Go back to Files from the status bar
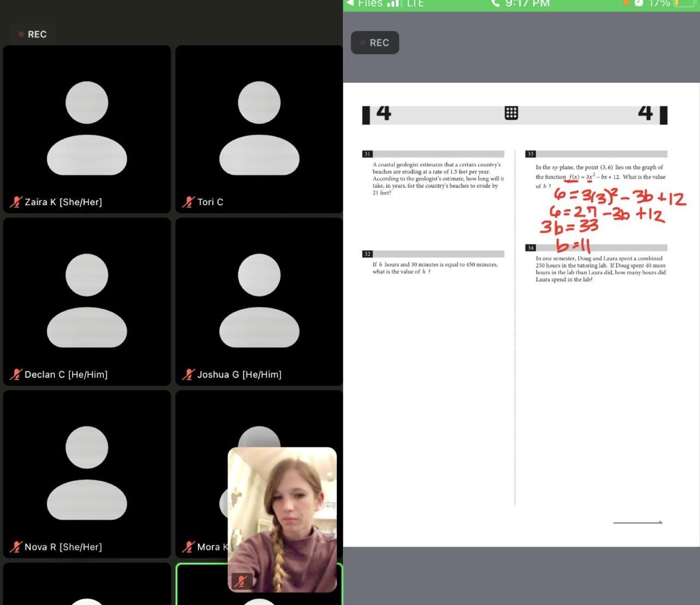This screenshot has width=700, height=605. [364, 3]
